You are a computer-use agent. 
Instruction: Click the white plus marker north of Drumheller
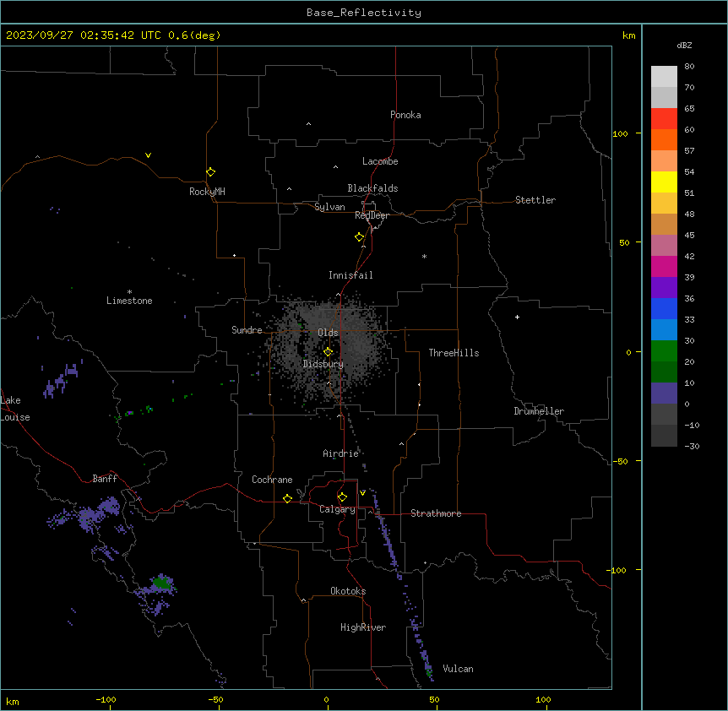coord(517,317)
